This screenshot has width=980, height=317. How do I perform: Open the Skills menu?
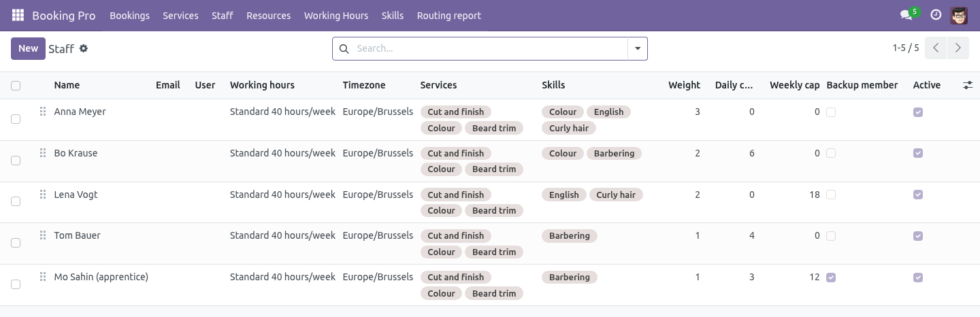[x=393, y=15]
